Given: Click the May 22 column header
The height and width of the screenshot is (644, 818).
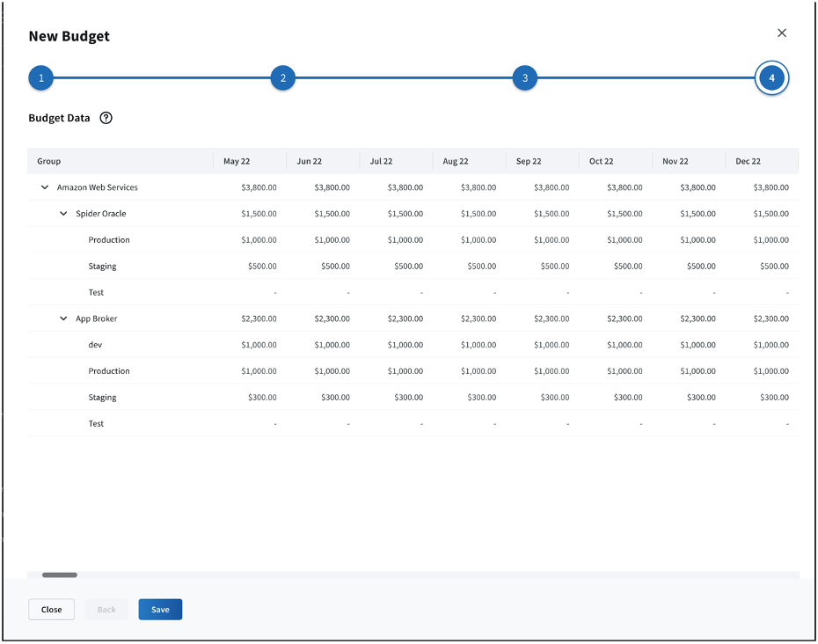Looking at the screenshot, I should 237,162.
